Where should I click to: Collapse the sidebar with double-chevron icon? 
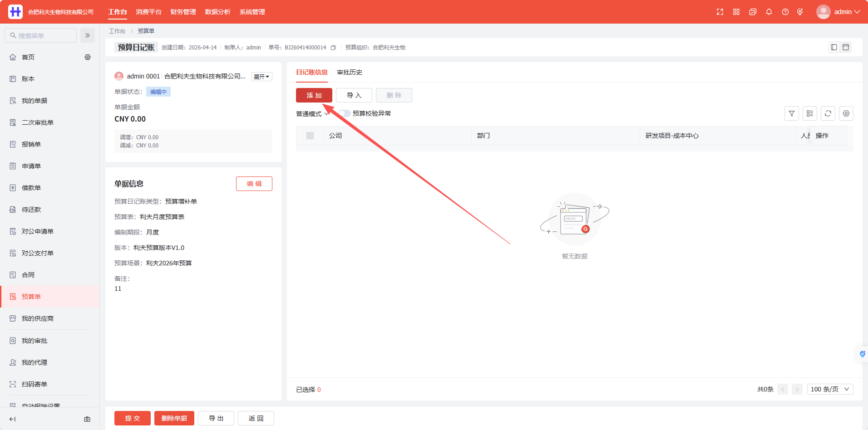88,35
